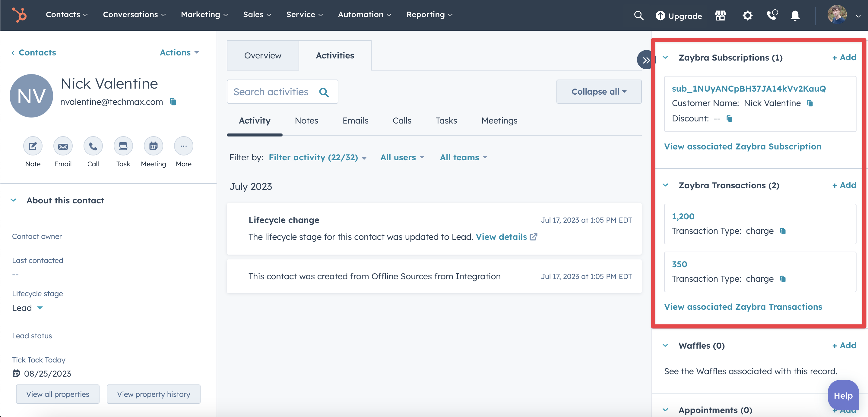Open the All users filter
The width and height of the screenshot is (868, 417).
pos(402,158)
